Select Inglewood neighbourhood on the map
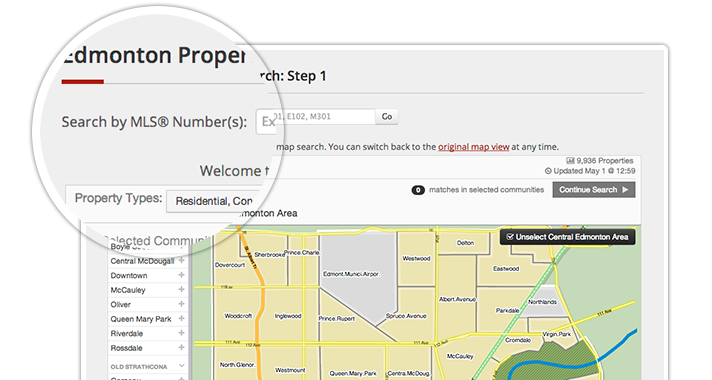 [288, 316]
